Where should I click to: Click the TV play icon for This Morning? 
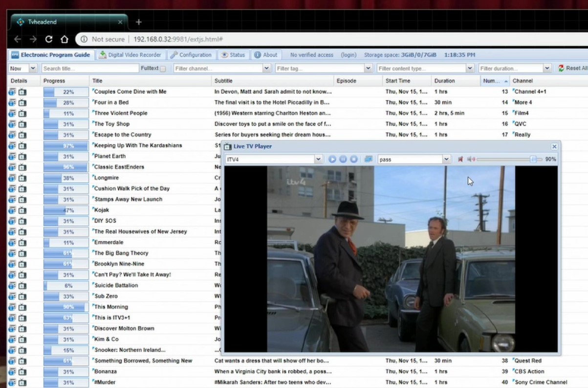coord(22,307)
